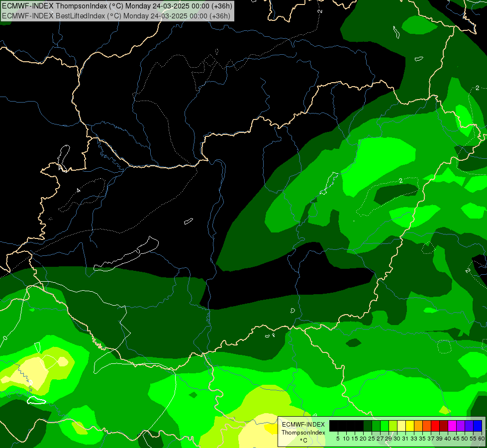Screen dimensions: 487x448
Task: Click the purple 45–50 legend swatch
Action: (x=460, y=426)
